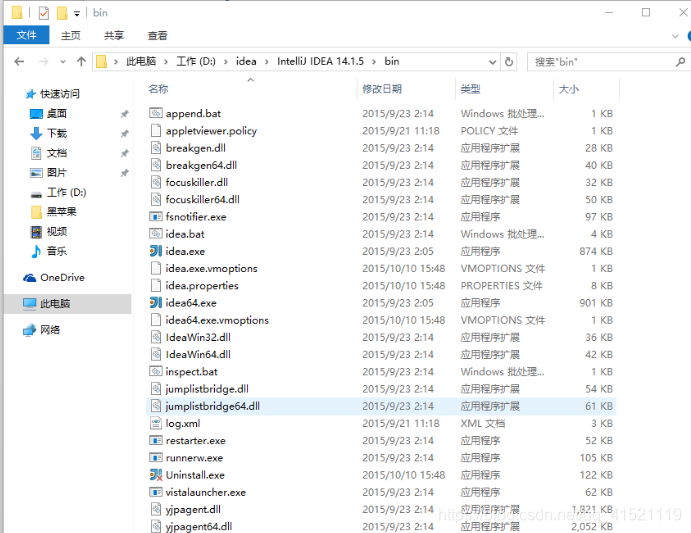This screenshot has width=691, height=533.
Task: Switch to the 主页 ribbon tab
Action: point(71,35)
